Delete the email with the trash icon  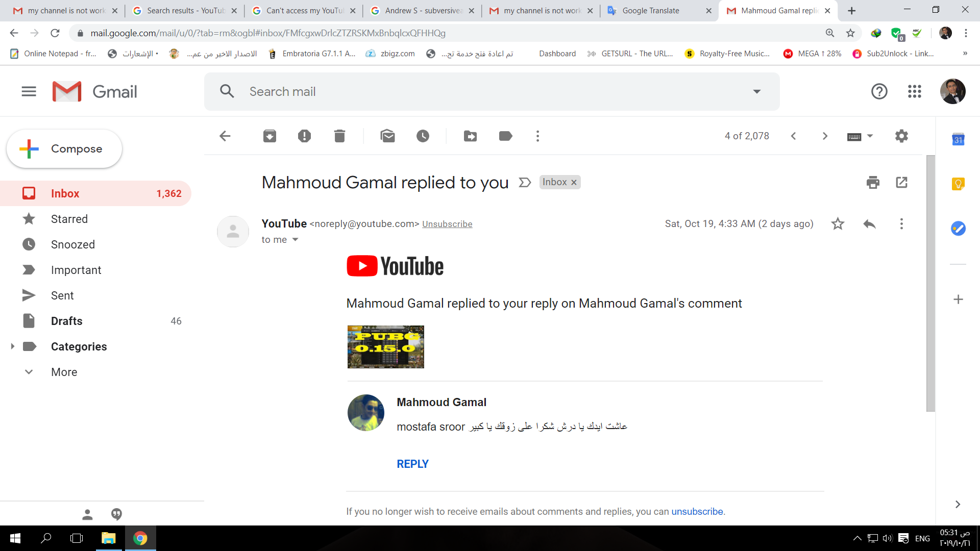(339, 136)
